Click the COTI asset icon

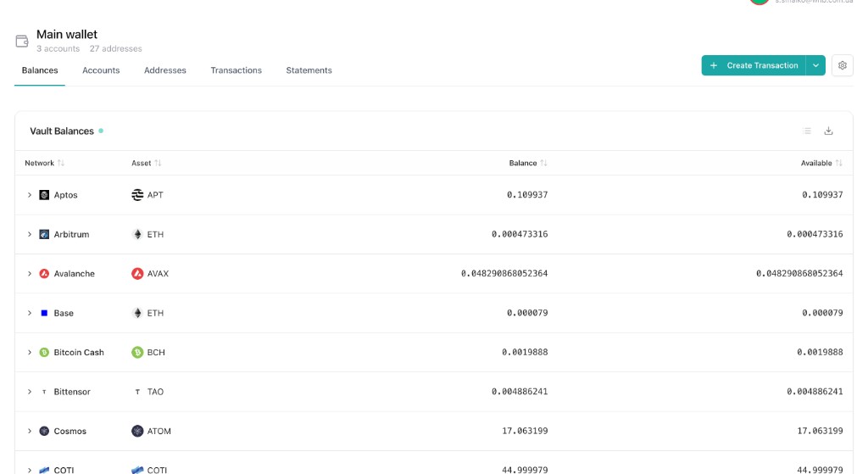tap(137, 470)
